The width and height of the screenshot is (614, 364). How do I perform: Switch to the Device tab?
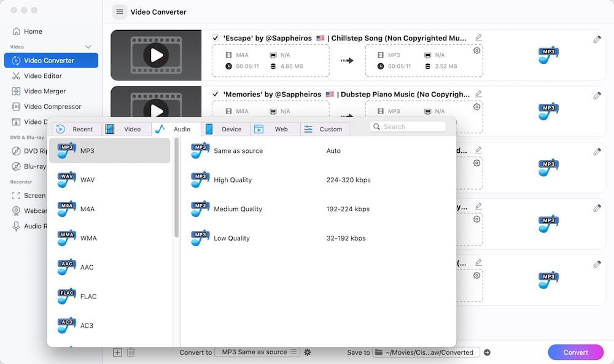(226, 129)
